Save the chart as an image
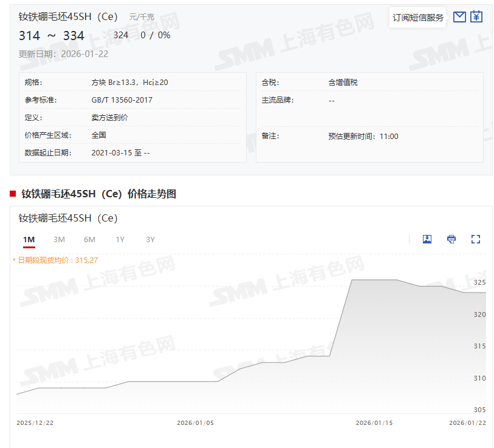The image size is (494, 448). click(427, 239)
